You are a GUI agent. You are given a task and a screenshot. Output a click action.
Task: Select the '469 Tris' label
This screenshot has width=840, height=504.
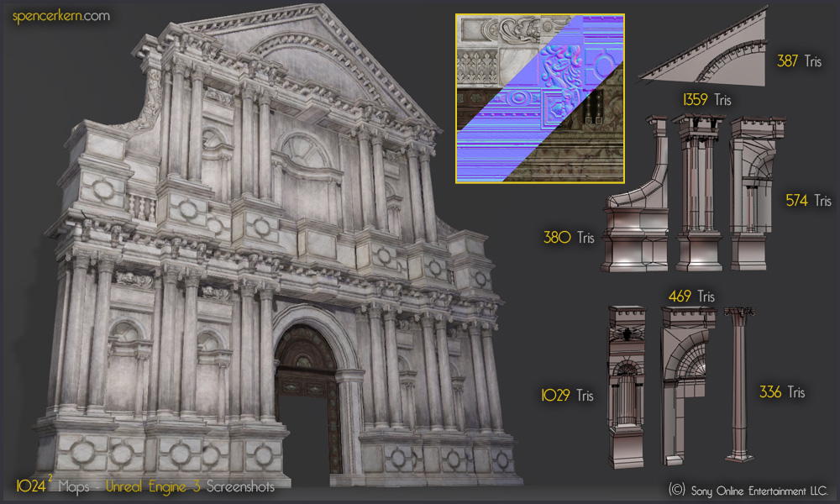pos(691,297)
